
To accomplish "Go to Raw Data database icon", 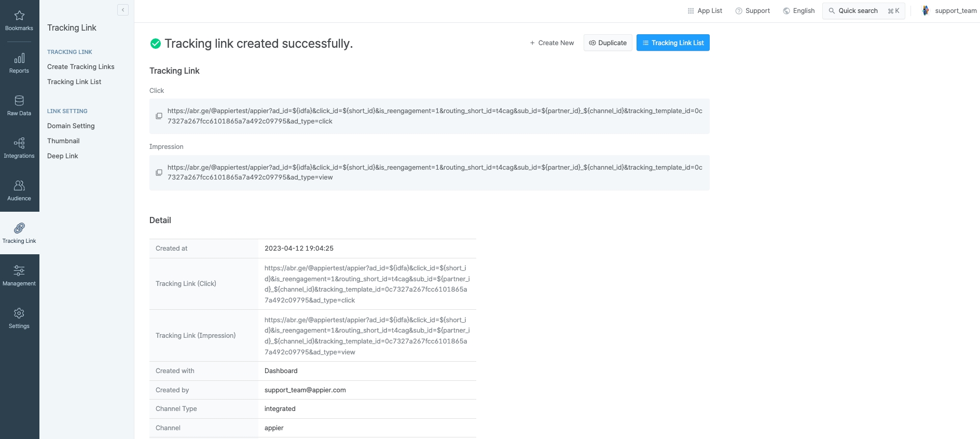I will [x=19, y=101].
